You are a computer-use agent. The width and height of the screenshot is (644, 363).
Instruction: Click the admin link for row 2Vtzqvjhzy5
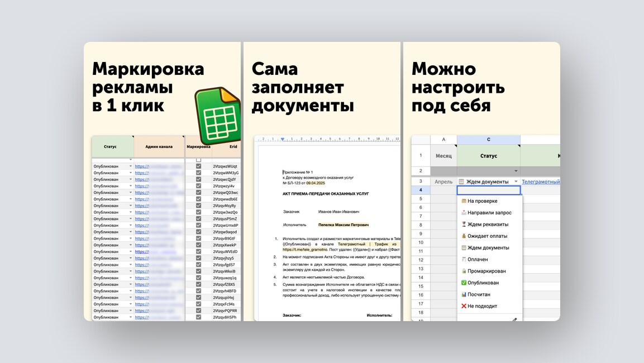(159, 258)
